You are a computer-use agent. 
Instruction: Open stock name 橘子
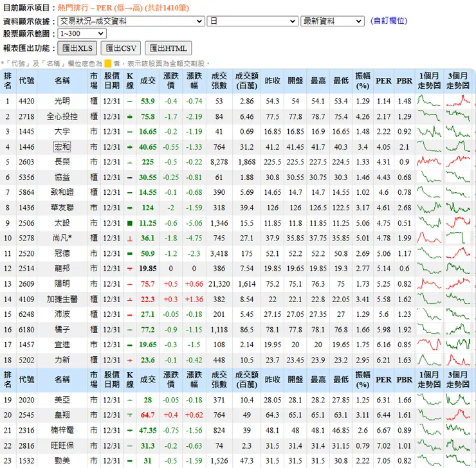(62, 330)
